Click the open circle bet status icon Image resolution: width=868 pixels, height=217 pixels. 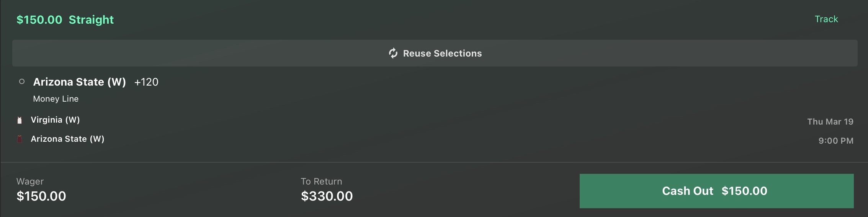22,81
